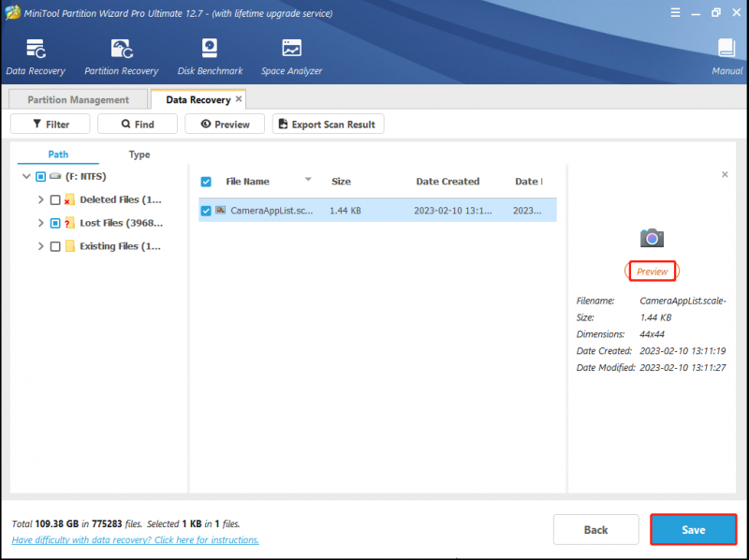
Task: Close the file preview side panel
Action: click(725, 174)
